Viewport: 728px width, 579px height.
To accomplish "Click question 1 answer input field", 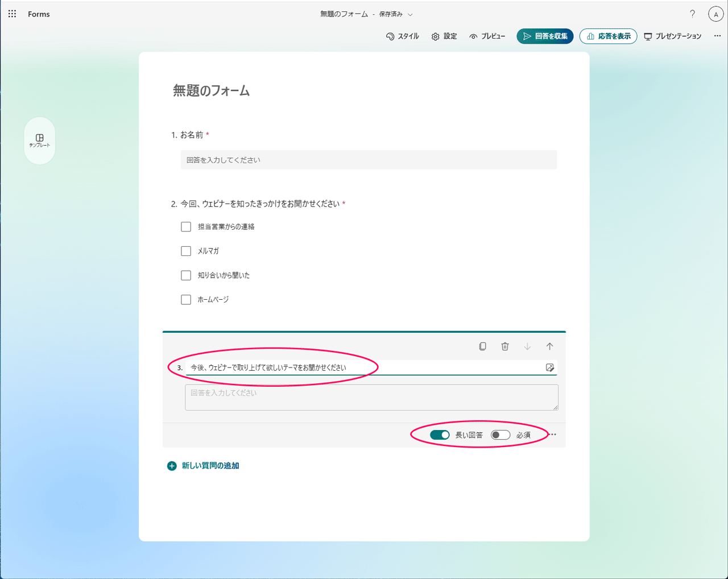I will click(369, 160).
